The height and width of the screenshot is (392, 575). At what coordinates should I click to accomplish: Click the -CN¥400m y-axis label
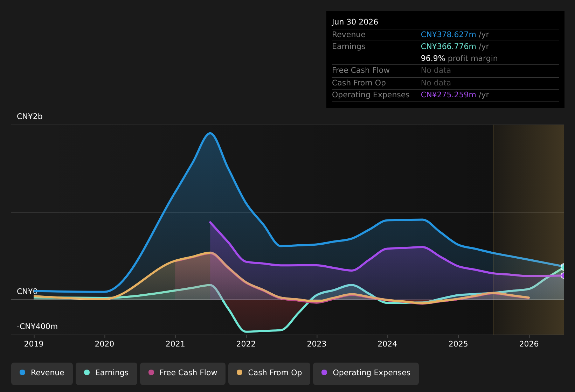click(x=37, y=327)
